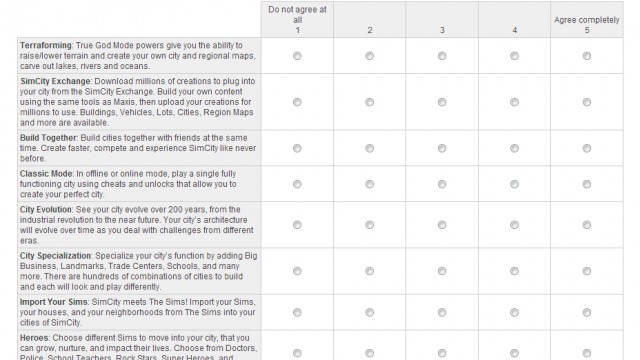Mark Heroes as rating 3

coord(442,353)
